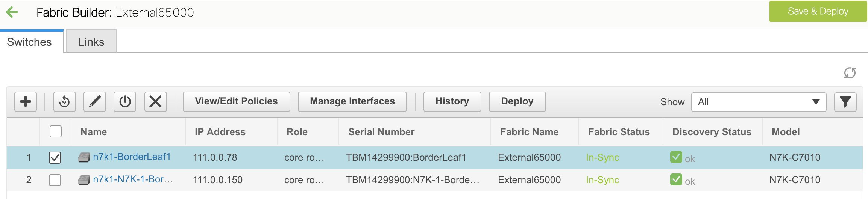
Task: Click the refresh icon above the table
Action: click(850, 73)
